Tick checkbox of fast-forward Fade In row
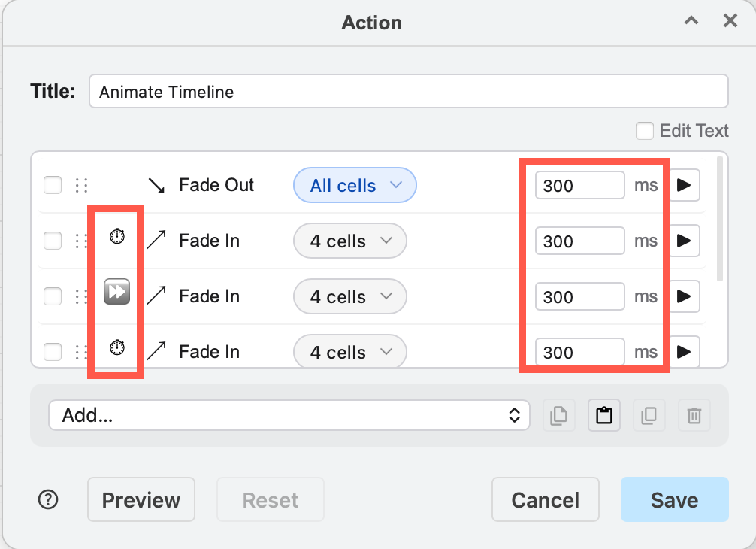 pos(53,296)
